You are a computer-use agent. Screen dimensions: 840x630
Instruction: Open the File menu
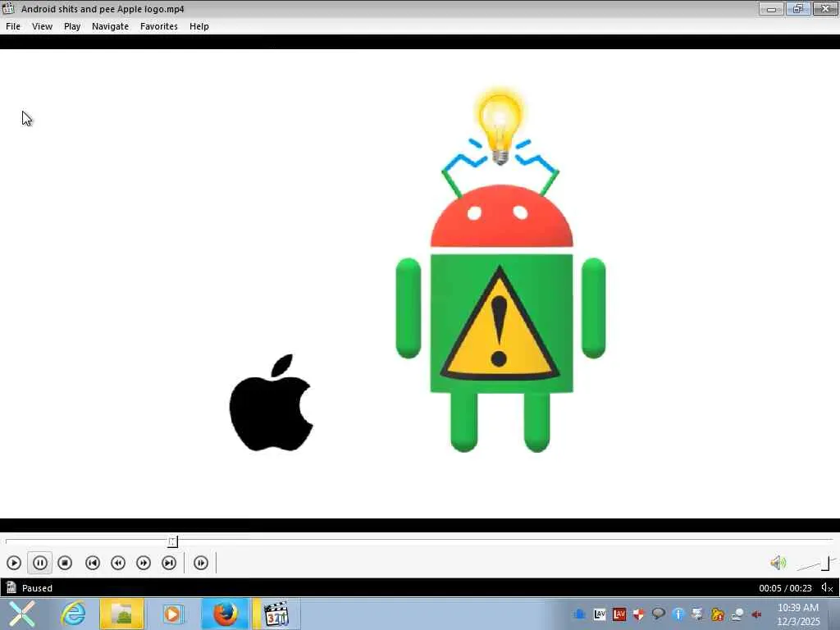13,26
